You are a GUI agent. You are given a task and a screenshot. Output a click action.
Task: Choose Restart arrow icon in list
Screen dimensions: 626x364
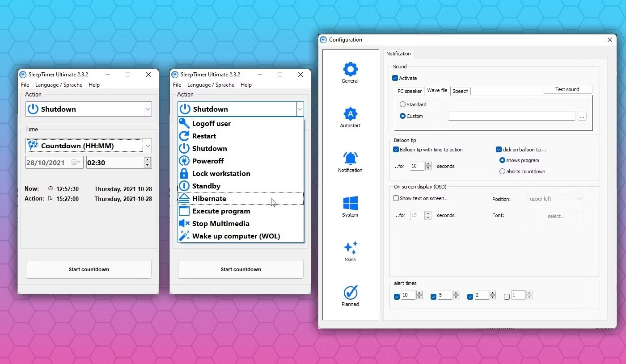[184, 136]
